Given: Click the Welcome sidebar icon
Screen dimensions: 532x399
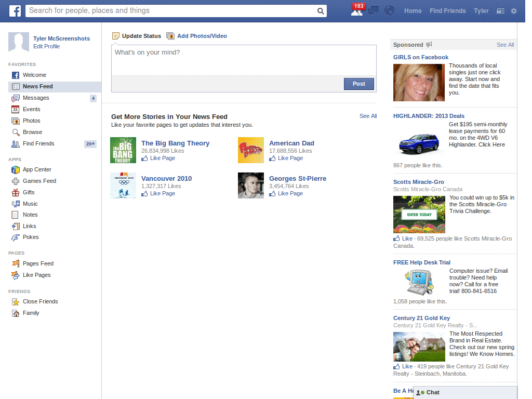Looking at the screenshot, I should [x=15, y=75].
